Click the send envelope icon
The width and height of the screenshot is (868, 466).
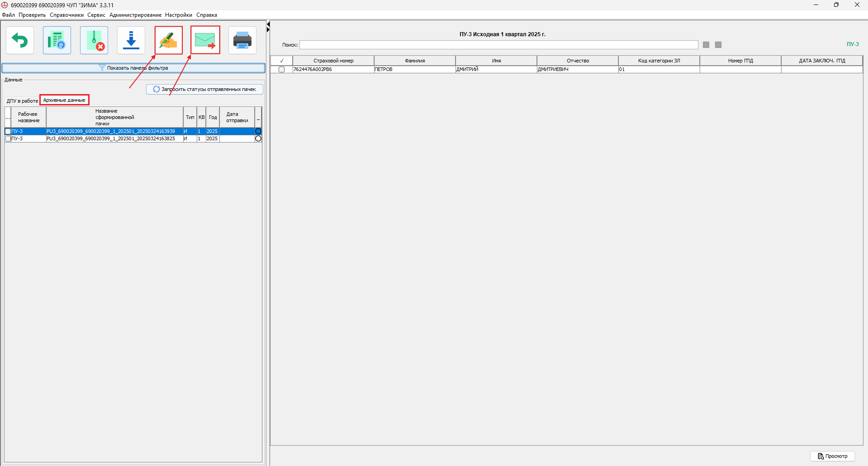pyautogui.click(x=205, y=41)
